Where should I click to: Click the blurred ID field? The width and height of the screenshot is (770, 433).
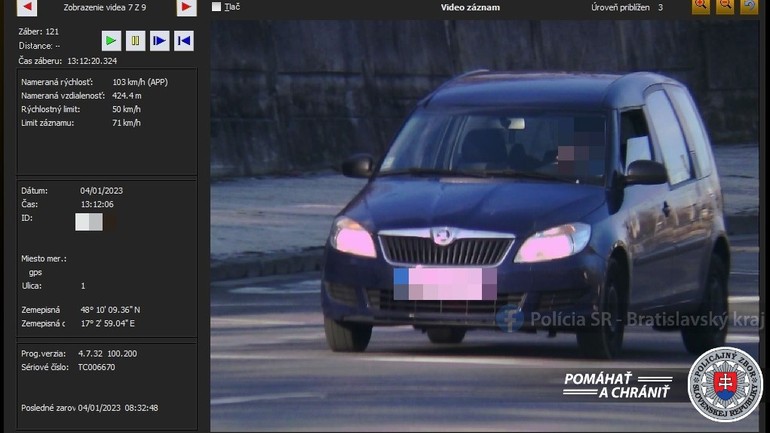click(89, 222)
